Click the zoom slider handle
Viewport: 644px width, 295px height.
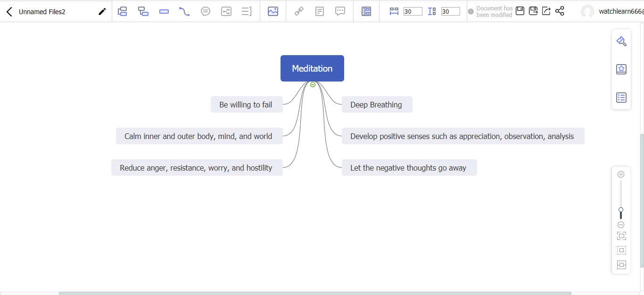(621, 210)
